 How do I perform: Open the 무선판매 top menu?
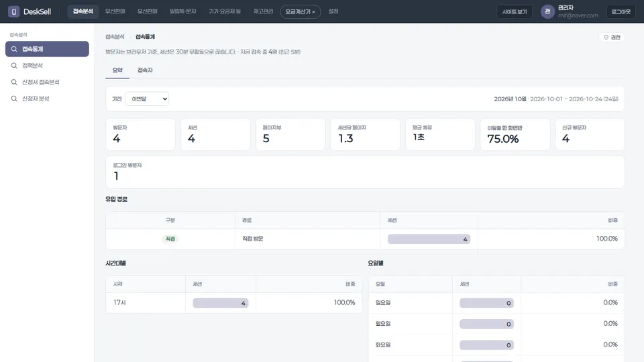[115, 11]
